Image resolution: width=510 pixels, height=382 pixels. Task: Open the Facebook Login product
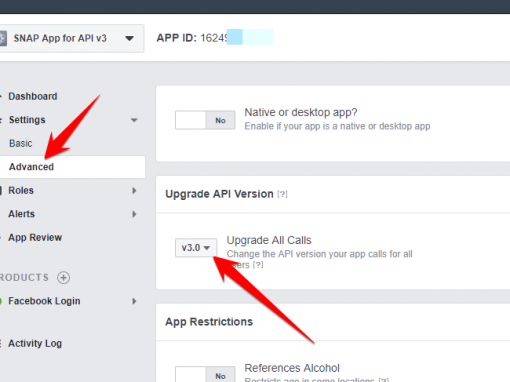pos(44,301)
